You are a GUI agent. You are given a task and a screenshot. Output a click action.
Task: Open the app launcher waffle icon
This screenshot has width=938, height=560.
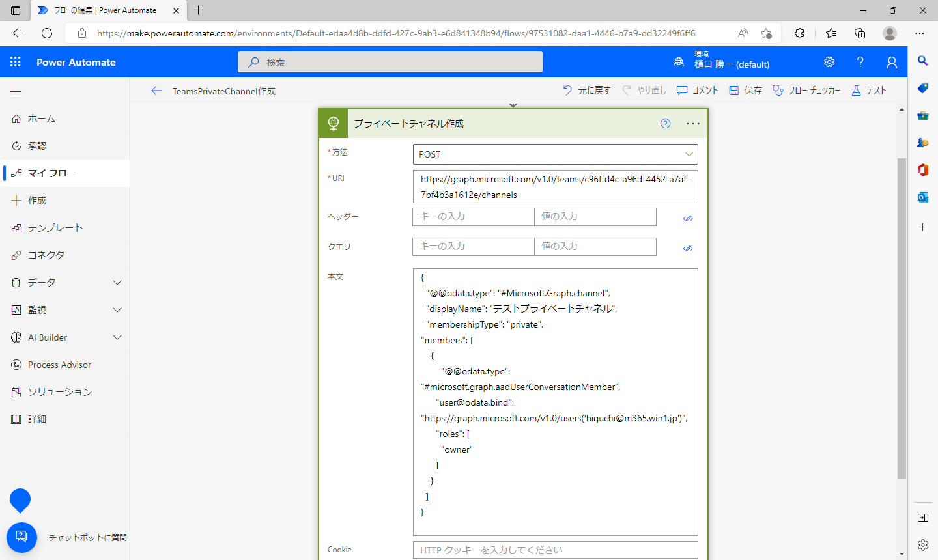click(x=16, y=62)
